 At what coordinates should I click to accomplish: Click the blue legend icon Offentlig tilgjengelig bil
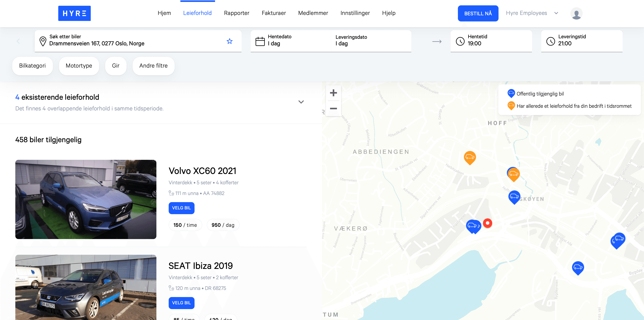[511, 94]
